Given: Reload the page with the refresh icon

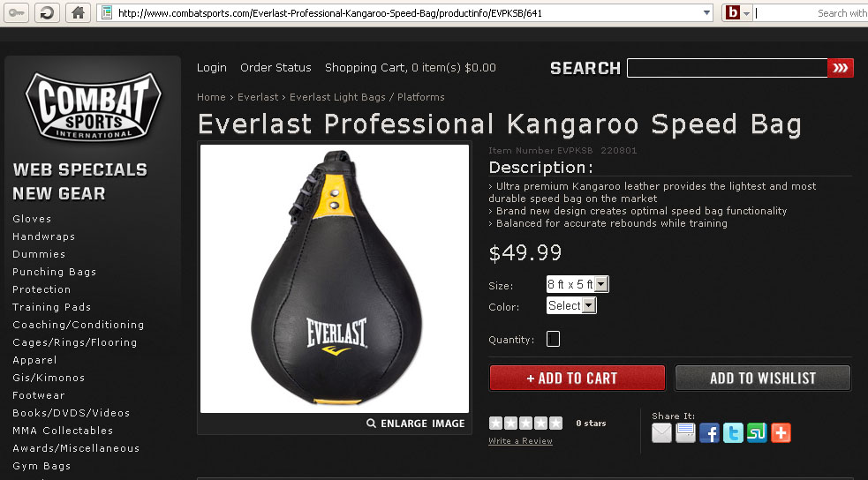Looking at the screenshot, I should [47, 12].
